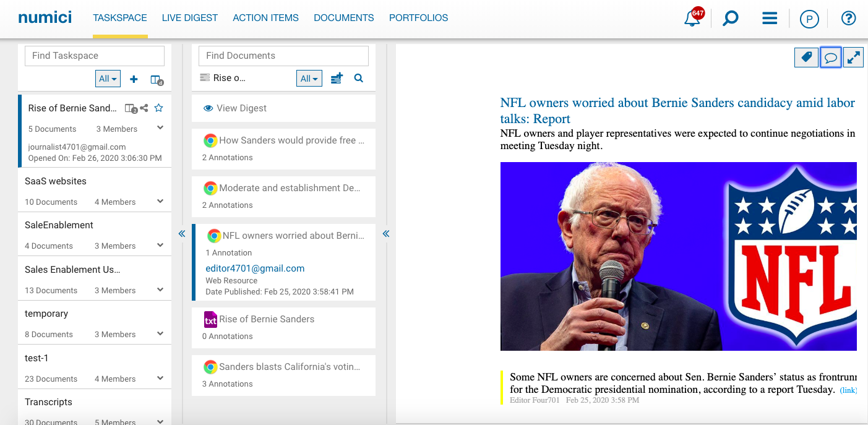Open the editor4701@gmail.com link

(x=255, y=268)
